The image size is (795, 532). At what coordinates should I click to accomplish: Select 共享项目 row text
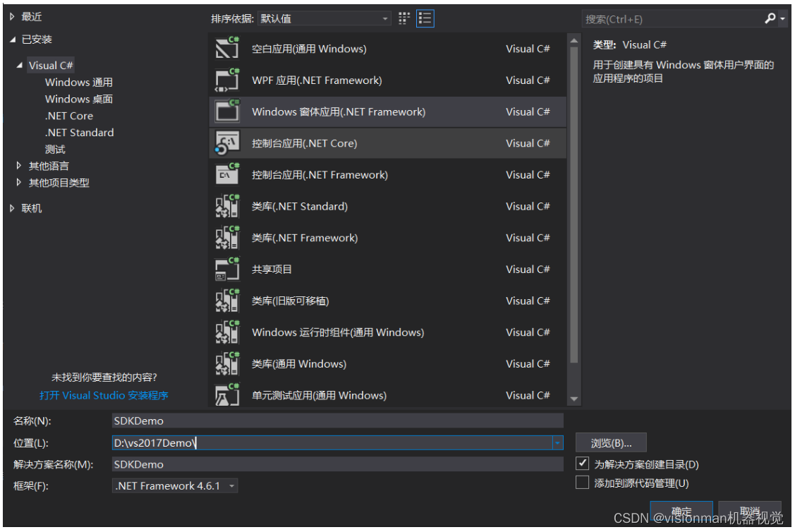click(x=272, y=269)
